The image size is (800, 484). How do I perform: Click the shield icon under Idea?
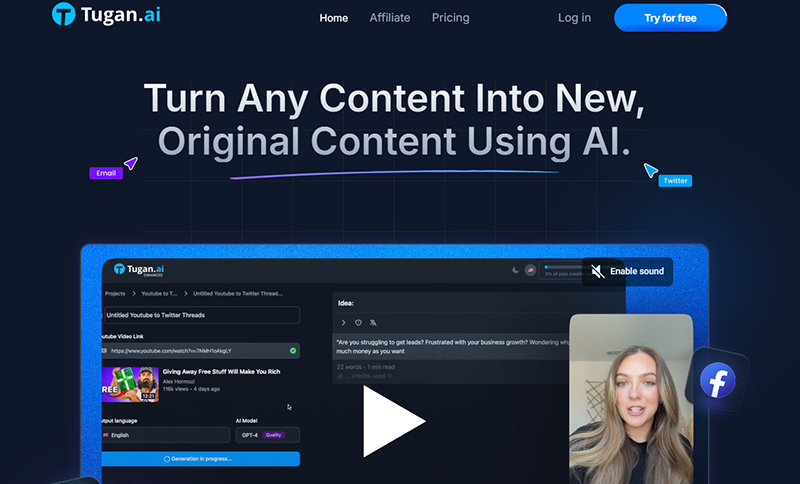point(358,323)
